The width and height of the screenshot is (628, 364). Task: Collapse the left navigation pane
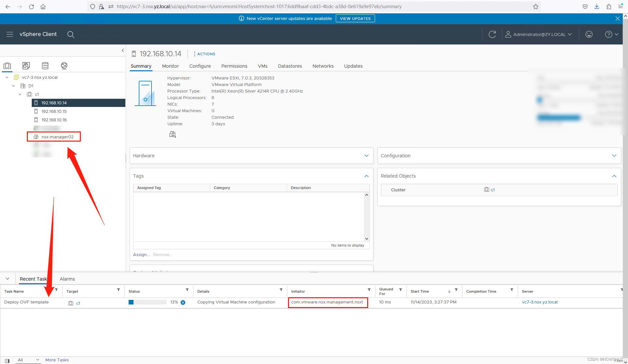click(123, 50)
